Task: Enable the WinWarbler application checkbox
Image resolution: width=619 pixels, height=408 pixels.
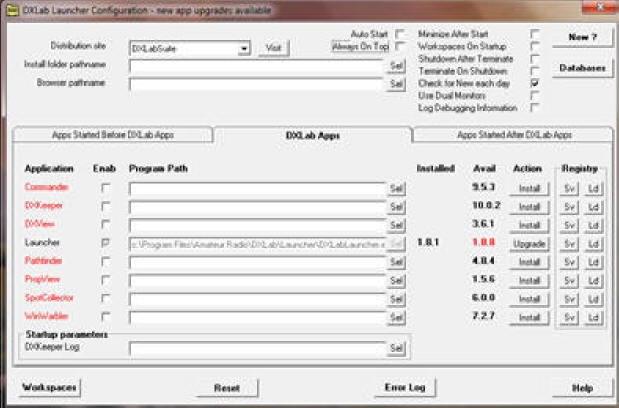Action: [105, 316]
